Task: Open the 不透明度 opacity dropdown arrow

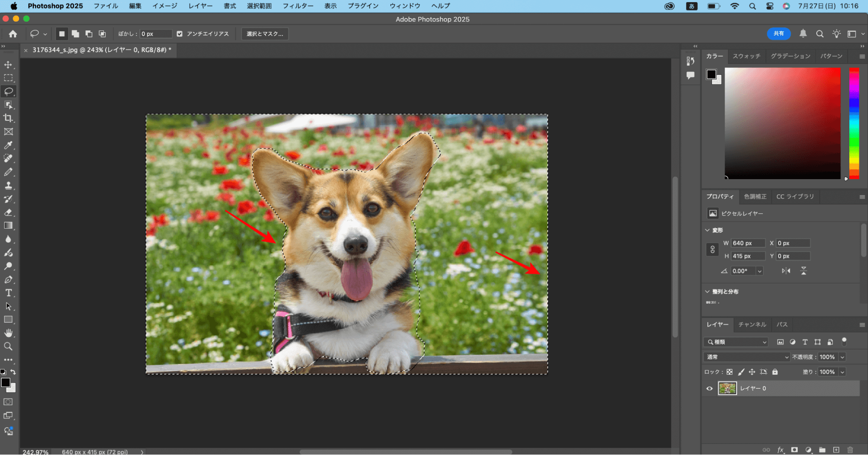Action: click(842, 357)
